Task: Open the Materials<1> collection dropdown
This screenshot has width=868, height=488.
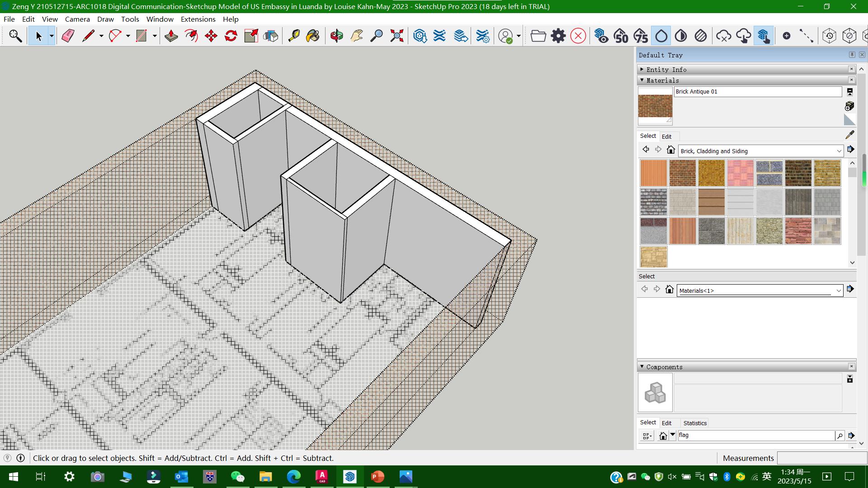Action: [x=839, y=291]
